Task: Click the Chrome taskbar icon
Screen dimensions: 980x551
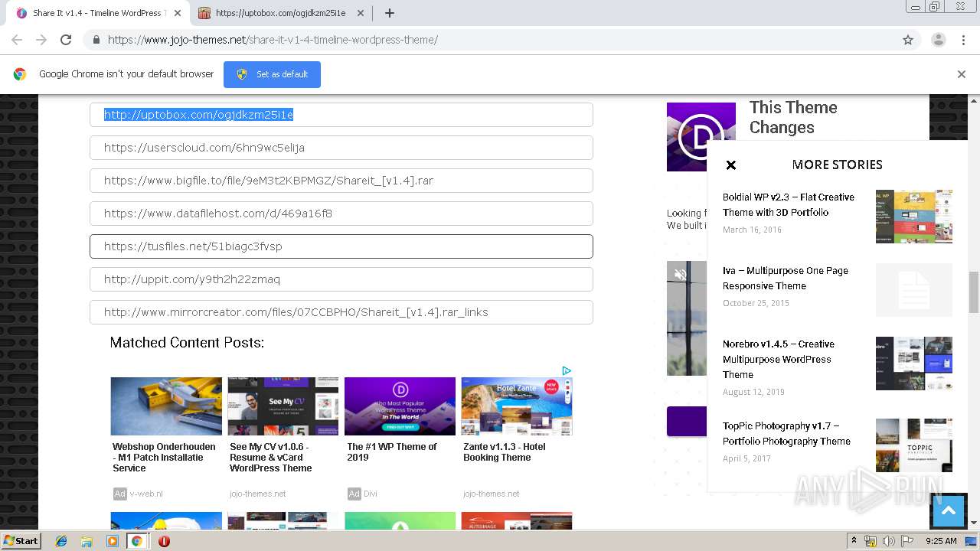Action: coord(136,541)
